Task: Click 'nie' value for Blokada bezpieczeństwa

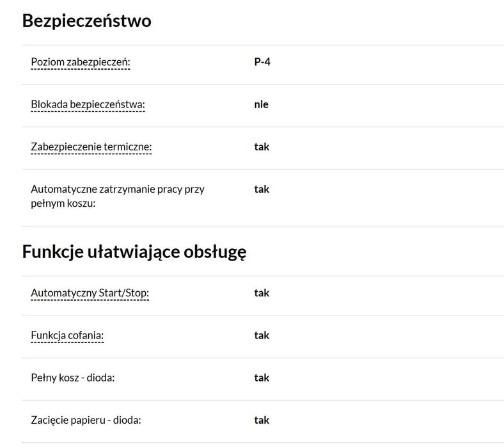Action: (261, 104)
